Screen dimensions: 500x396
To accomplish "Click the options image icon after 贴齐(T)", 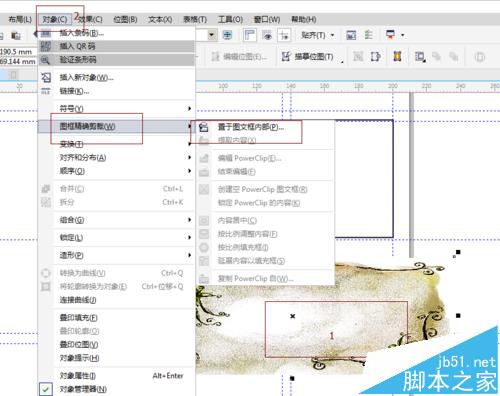I will [351, 35].
